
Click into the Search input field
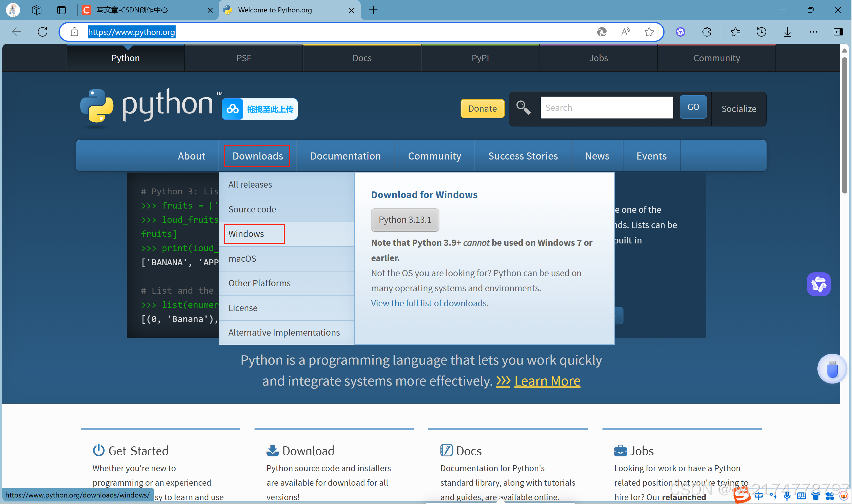606,108
